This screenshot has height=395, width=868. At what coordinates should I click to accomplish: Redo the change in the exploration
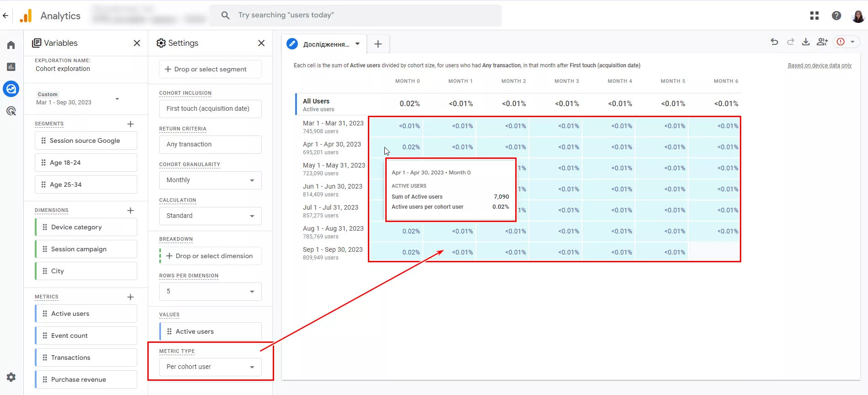(x=790, y=42)
